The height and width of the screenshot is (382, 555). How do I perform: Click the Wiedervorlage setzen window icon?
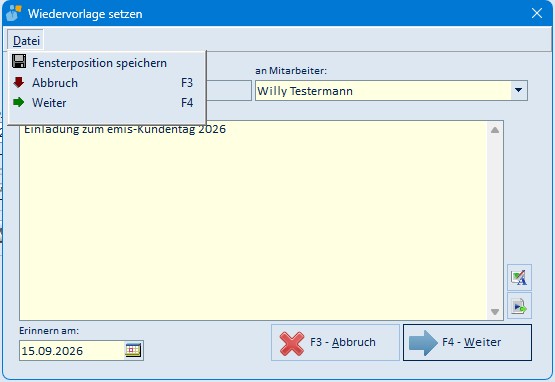(x=14, y=13)
